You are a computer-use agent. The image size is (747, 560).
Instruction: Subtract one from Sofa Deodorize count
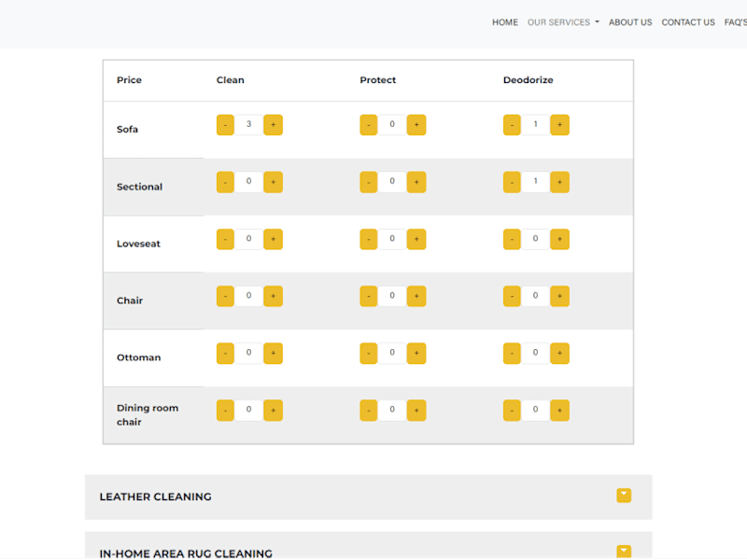pos(512,125)
